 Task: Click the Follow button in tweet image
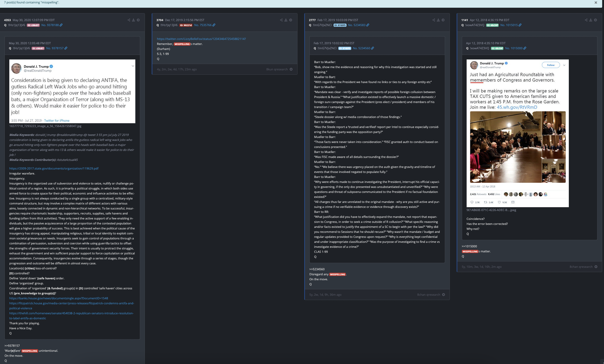[551, 65]
